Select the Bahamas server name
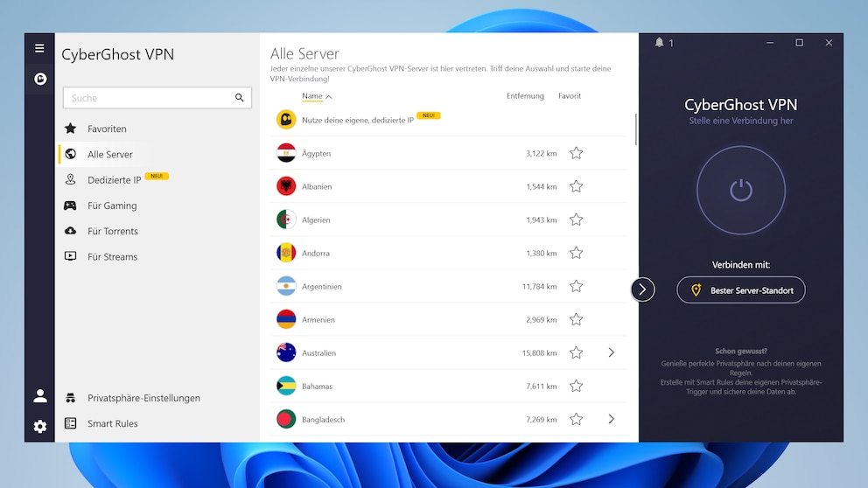 [318, 387]
